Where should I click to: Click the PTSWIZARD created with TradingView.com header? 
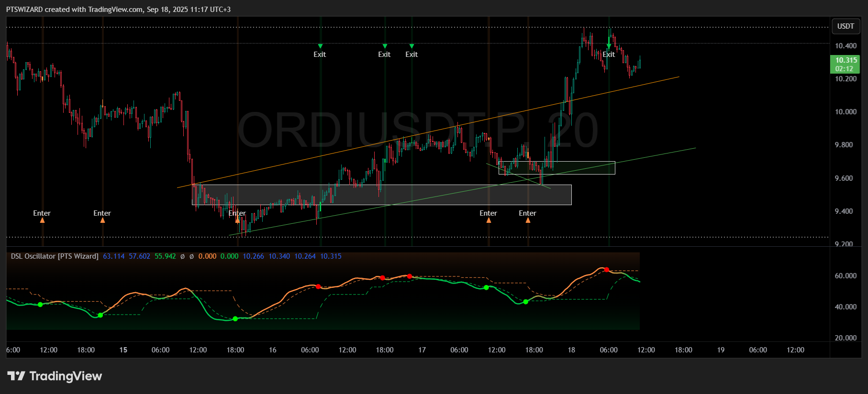click(x=118, y=10)
